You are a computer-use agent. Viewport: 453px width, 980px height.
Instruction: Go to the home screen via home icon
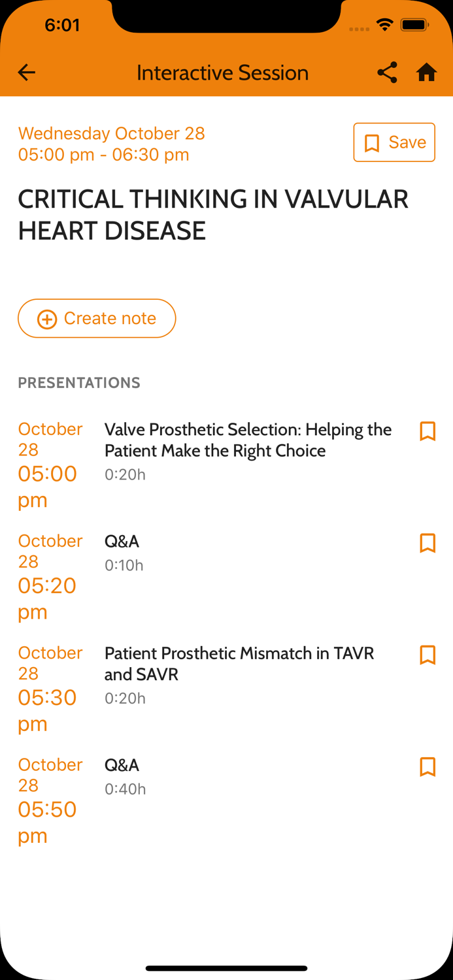click(x=426, y=73)
